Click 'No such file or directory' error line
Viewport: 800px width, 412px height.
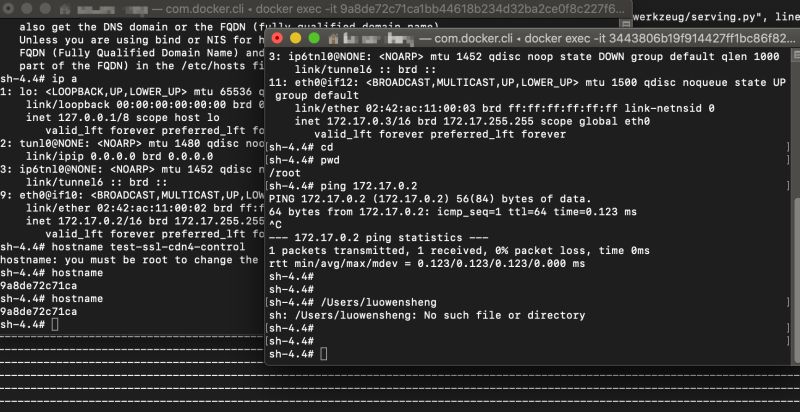tap(427, 315)
